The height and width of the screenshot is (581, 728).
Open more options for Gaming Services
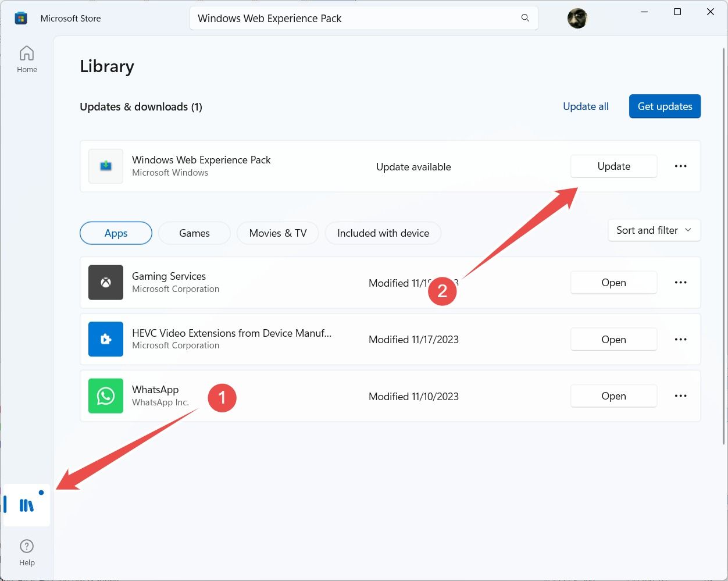coord(681,283)
